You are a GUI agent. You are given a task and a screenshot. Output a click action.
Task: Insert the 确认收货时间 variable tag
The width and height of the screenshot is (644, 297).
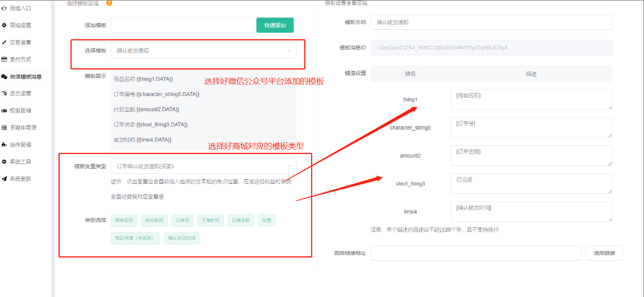[182, 238]
